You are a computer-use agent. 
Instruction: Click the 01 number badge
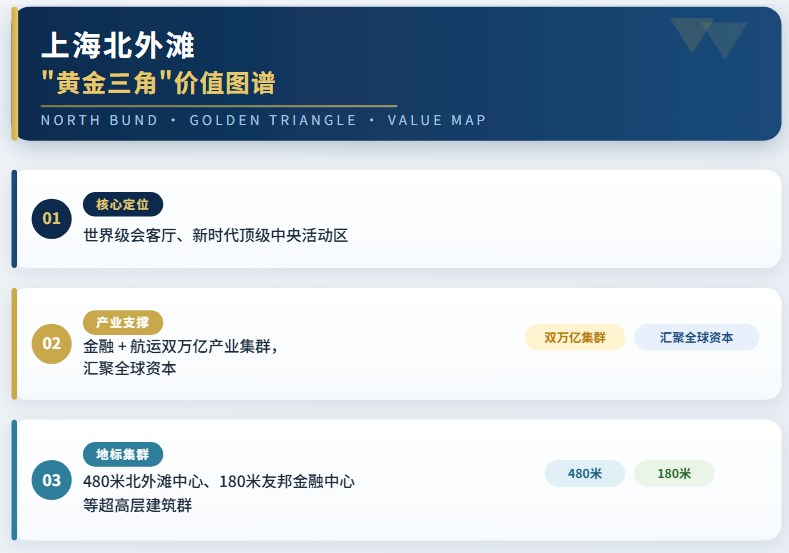tap(51, 218)
